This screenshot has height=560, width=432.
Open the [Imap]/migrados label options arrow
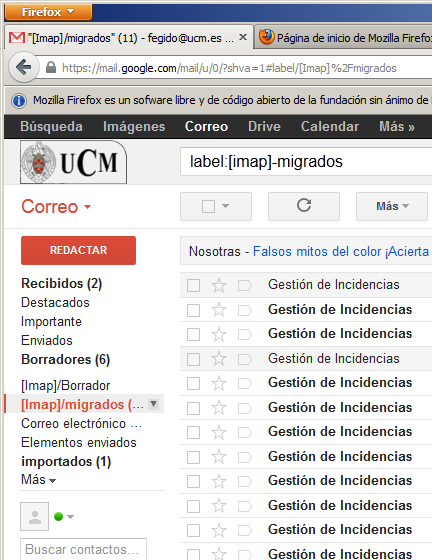(x=154, y=404)
